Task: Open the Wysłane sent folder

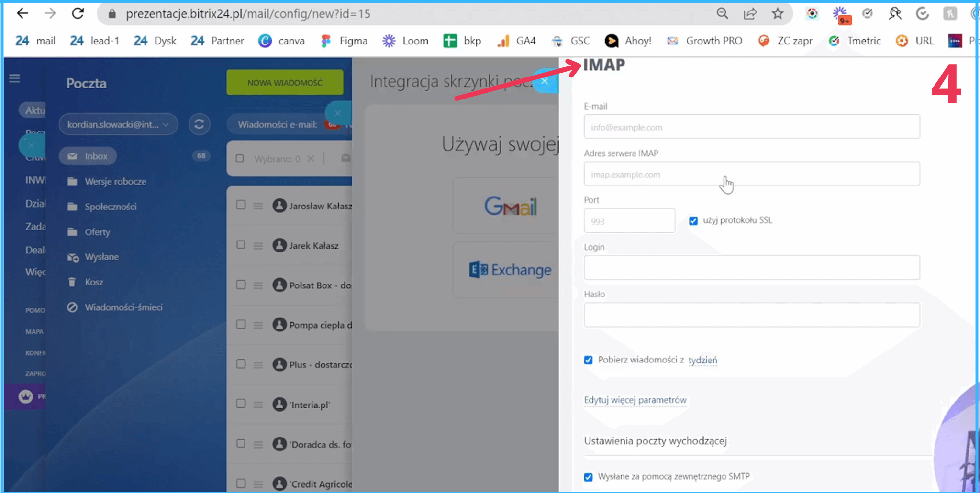Action: 101,257
